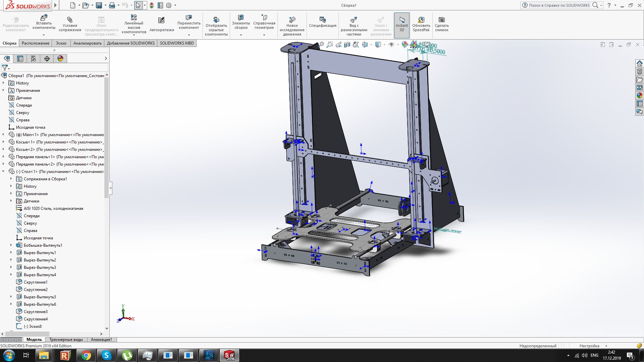Expand Main<1> component node
This screenshot has width=644, height=362.
[3, 134]
